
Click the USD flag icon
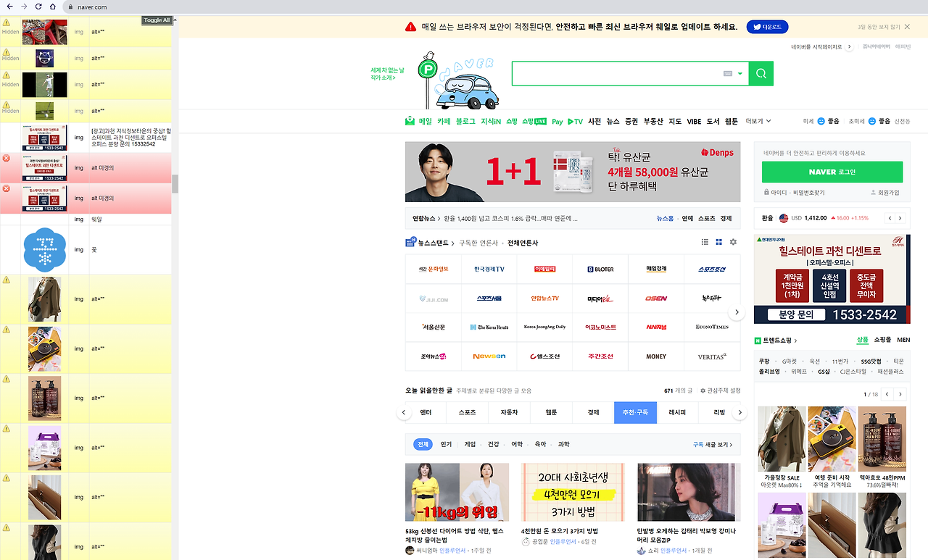click(783, 218)
